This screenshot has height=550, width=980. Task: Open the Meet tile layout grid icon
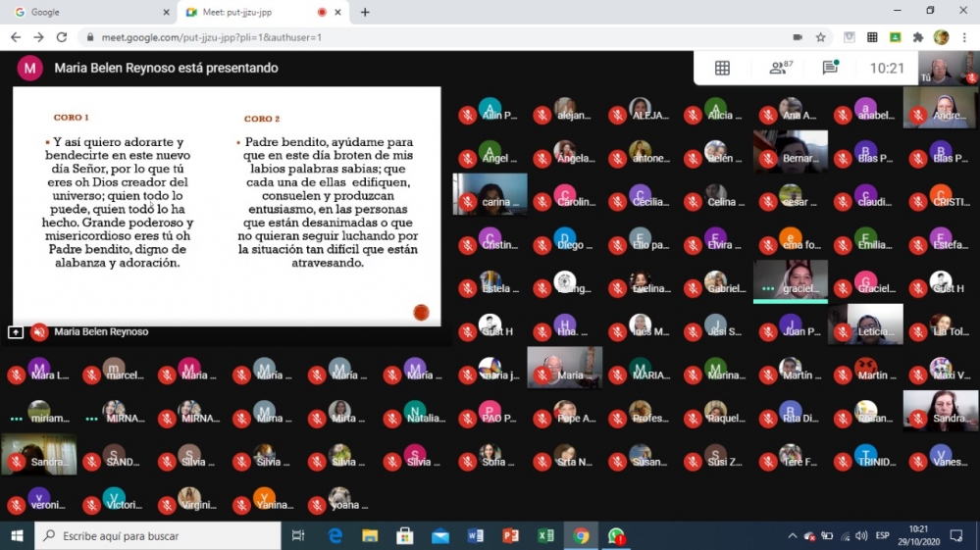722,68
